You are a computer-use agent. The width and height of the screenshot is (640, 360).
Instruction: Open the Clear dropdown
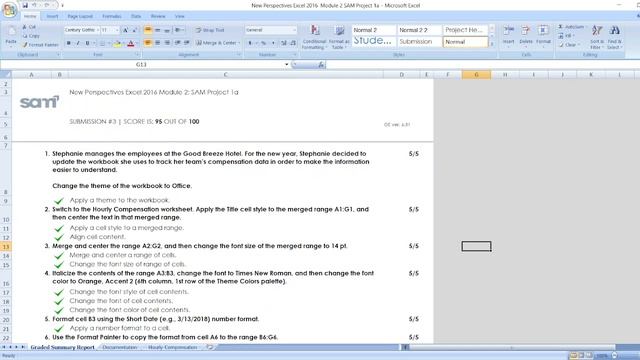tap(569, 45)
